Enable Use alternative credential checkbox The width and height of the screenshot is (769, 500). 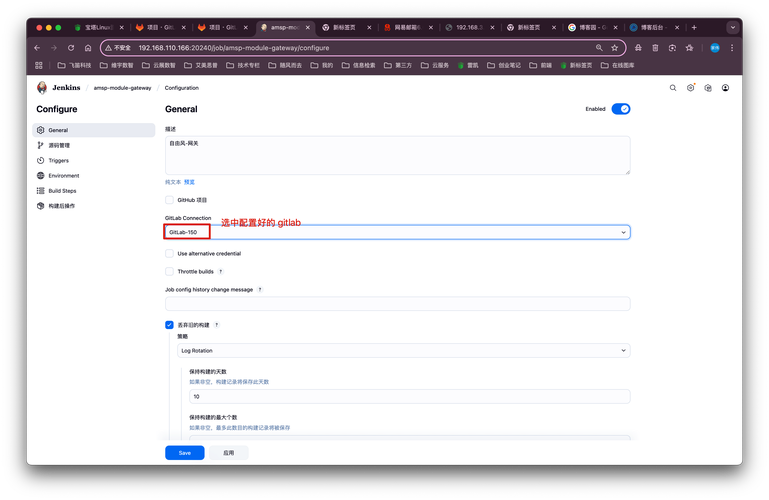coord(169,254)
